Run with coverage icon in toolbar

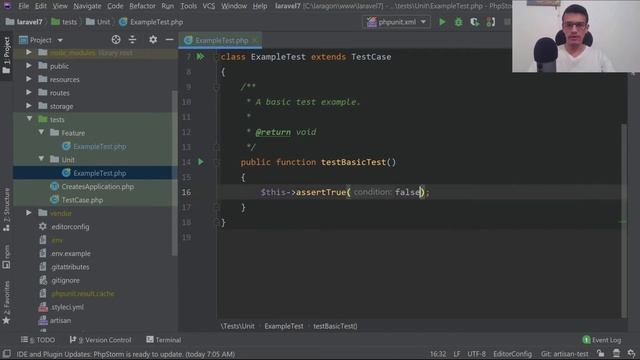click(474, 22)
